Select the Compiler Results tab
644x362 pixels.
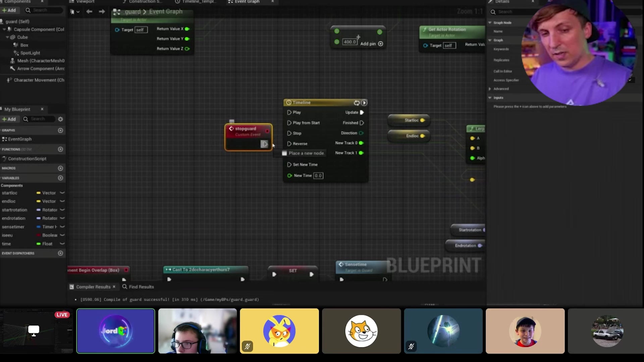[93, 287]
